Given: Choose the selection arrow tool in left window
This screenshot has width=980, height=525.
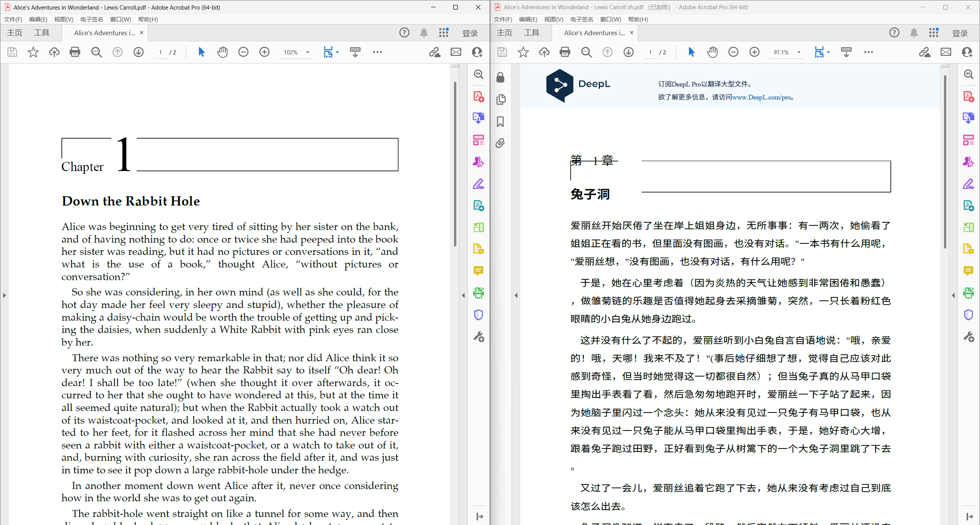Looking at the screenshot, I should (201, 52).
